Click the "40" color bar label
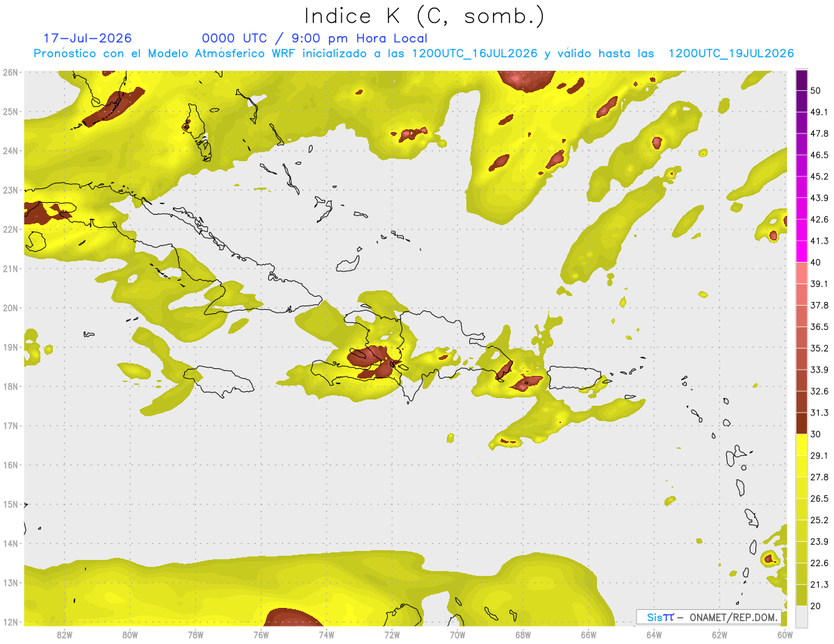 point(816,263)
